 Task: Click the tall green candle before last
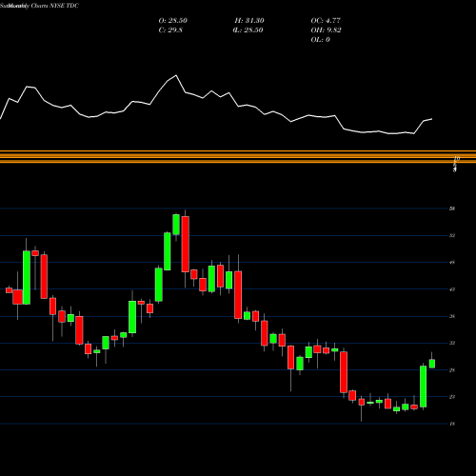423,387
